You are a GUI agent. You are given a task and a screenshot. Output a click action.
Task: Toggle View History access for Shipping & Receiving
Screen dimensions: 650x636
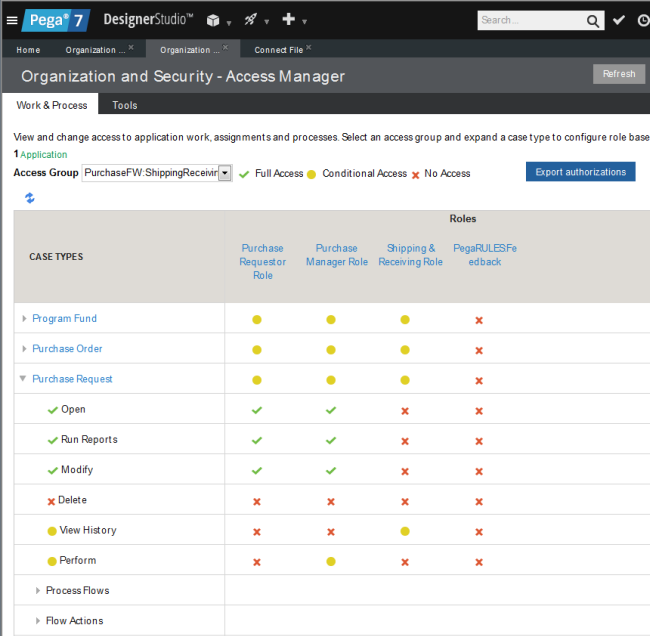(x=405, y=531)
